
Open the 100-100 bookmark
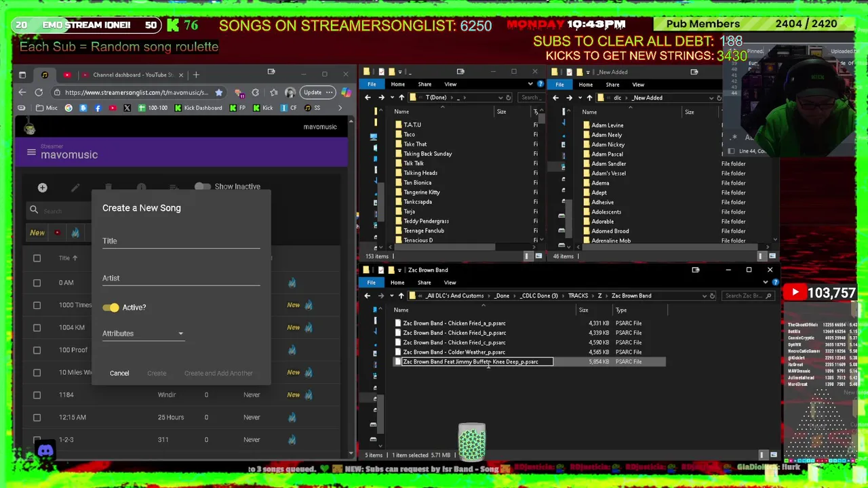[153, 108]
